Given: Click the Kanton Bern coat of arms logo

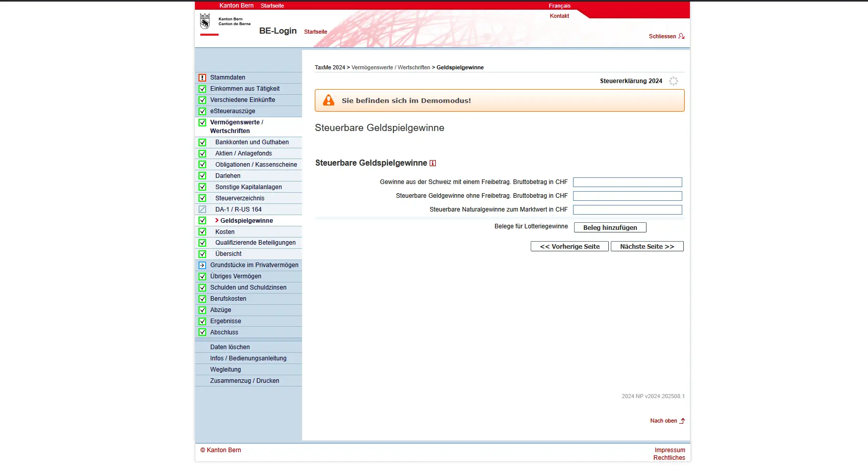Looking at the screenshot, I should click(x=205, y=21).
